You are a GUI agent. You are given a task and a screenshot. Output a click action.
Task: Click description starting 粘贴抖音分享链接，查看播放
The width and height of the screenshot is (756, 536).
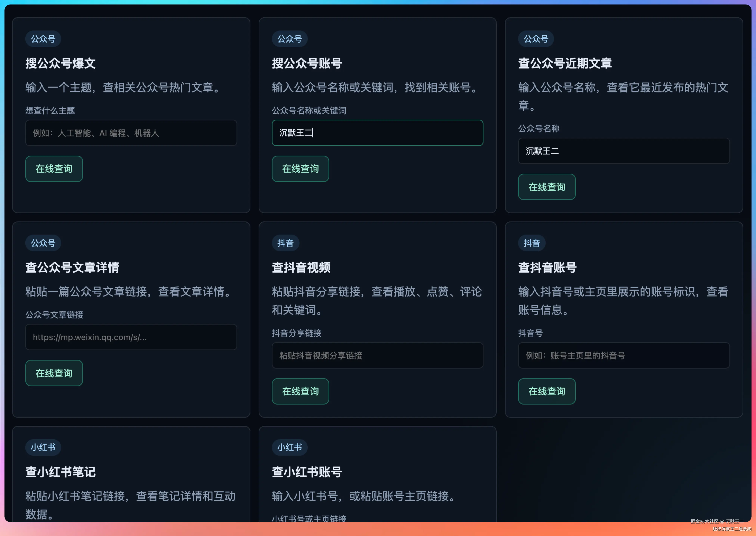377,301
